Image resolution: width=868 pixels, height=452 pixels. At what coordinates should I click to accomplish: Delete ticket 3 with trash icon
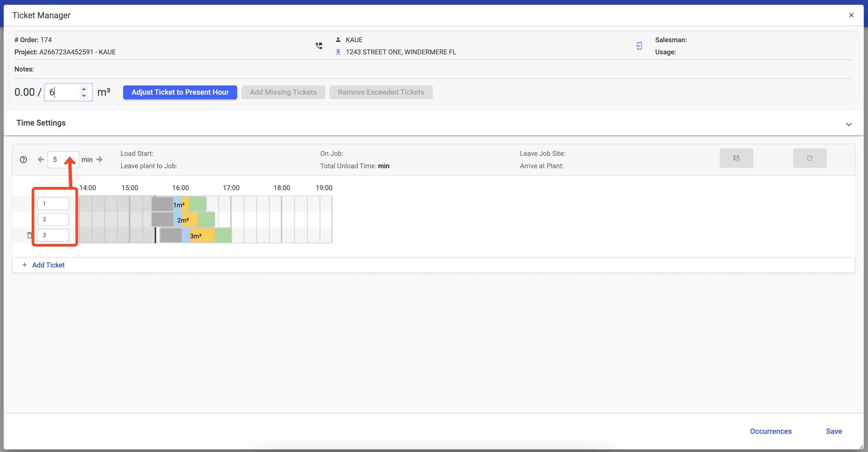tap(30, 235)
